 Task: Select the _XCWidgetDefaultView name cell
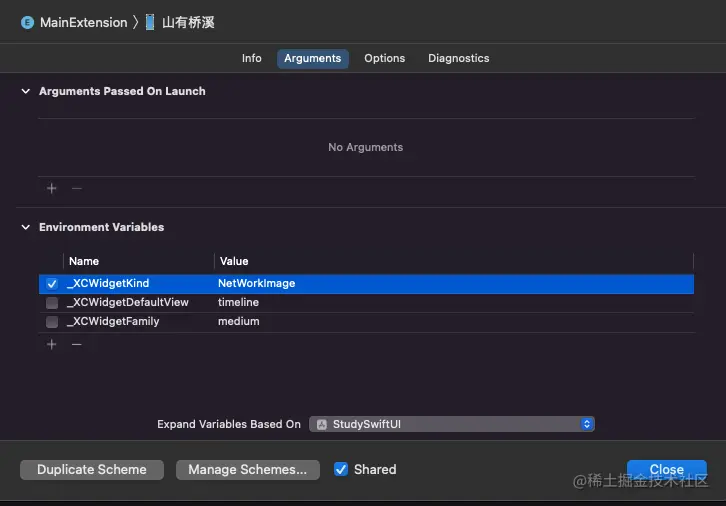(x=128, y=302)
